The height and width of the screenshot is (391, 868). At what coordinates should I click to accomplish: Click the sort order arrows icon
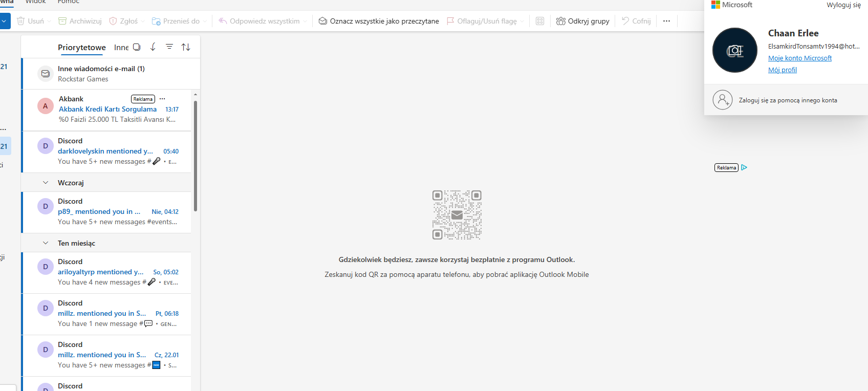[186, 47]
